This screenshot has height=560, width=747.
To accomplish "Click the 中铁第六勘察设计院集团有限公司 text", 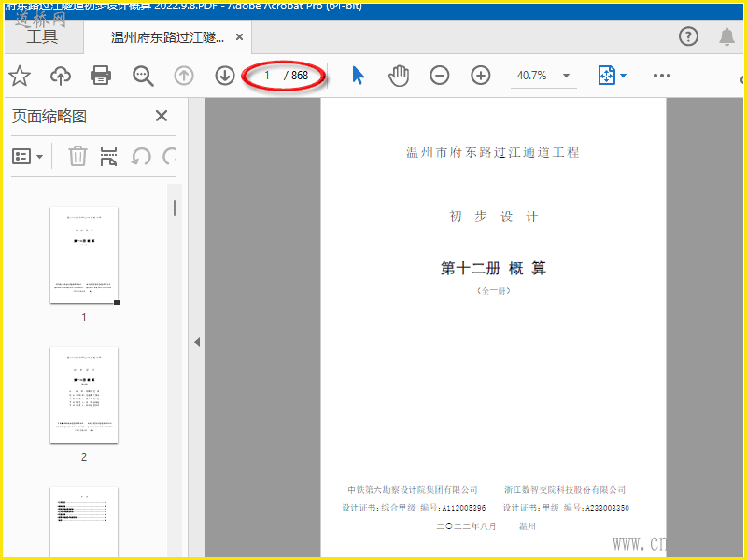I will coord(413,489).
